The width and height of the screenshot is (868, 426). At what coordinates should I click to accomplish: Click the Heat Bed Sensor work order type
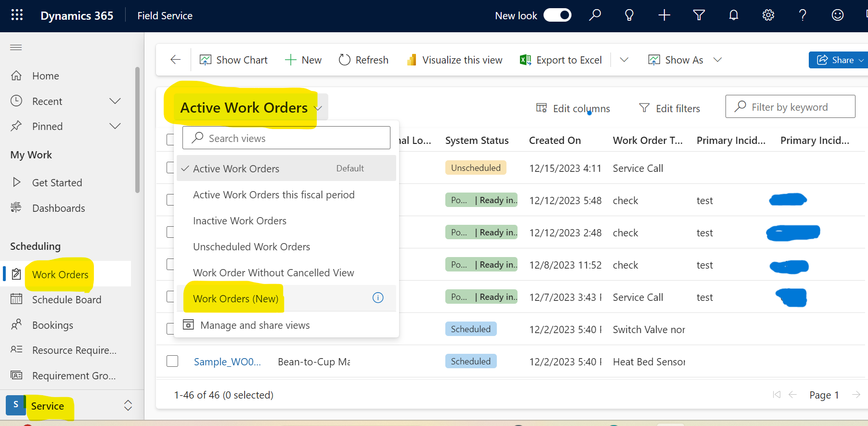tap(648, 361)
